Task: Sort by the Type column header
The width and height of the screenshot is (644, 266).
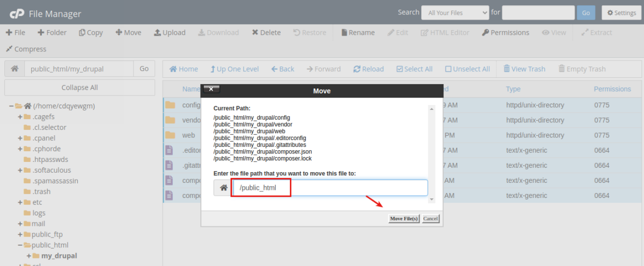Action: (513, 89)
